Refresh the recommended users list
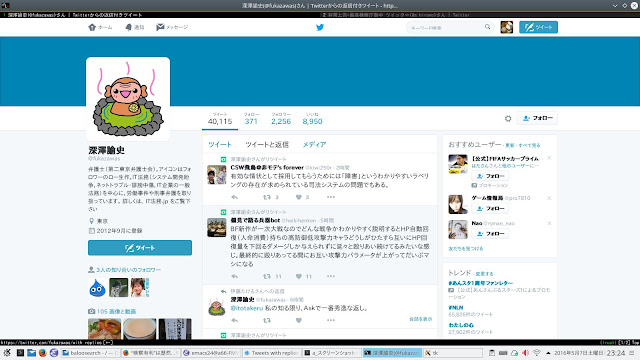The height and width of the screenshot is (360, 640). click(x=510, y=145)
